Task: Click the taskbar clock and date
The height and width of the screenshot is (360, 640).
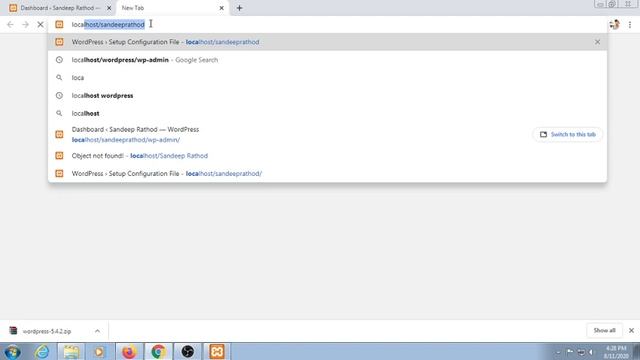Action: [x=616, y=352]
